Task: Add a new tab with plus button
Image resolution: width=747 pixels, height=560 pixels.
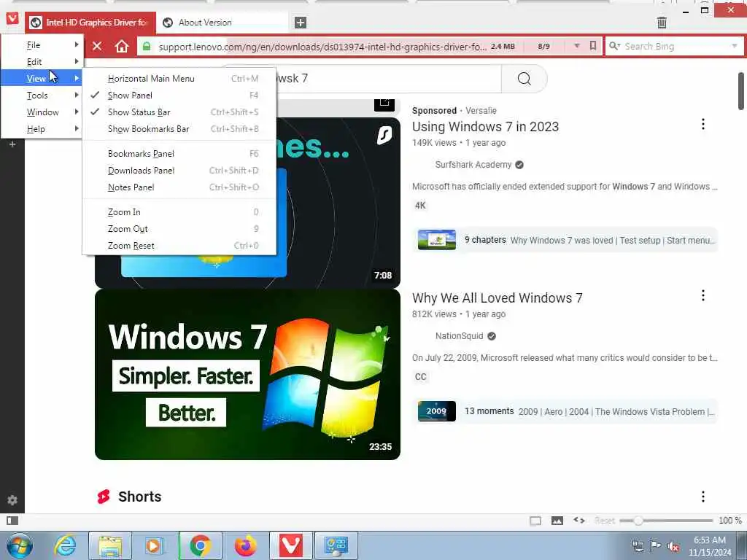Action: [300, 23]
